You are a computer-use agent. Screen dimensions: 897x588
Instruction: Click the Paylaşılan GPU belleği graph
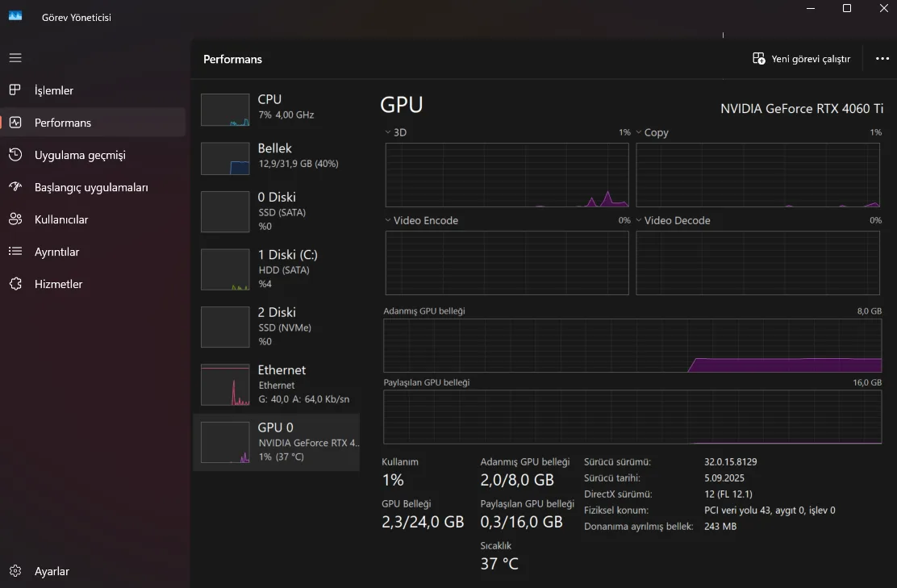coord(632,417)
